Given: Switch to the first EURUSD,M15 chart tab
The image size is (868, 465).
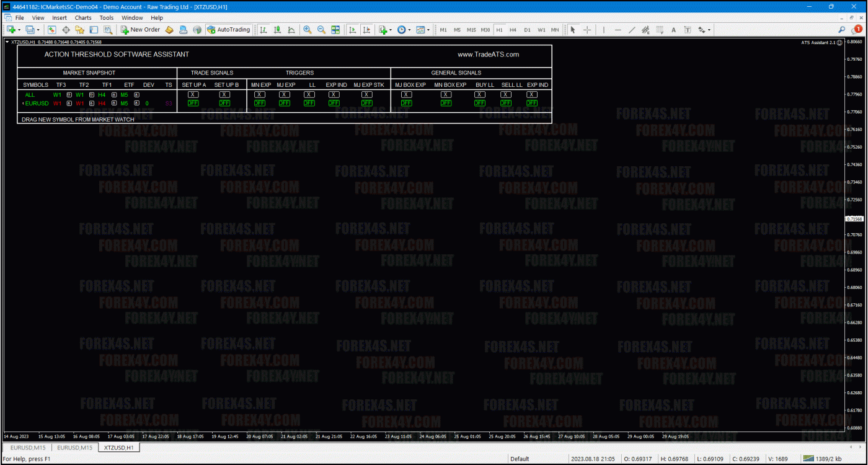Looking at the screenshot, I should coord(28,448).
